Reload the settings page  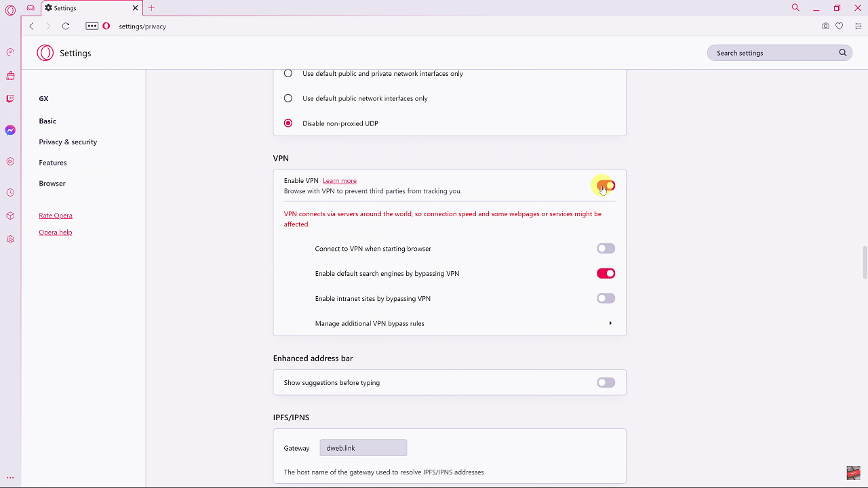66,26
